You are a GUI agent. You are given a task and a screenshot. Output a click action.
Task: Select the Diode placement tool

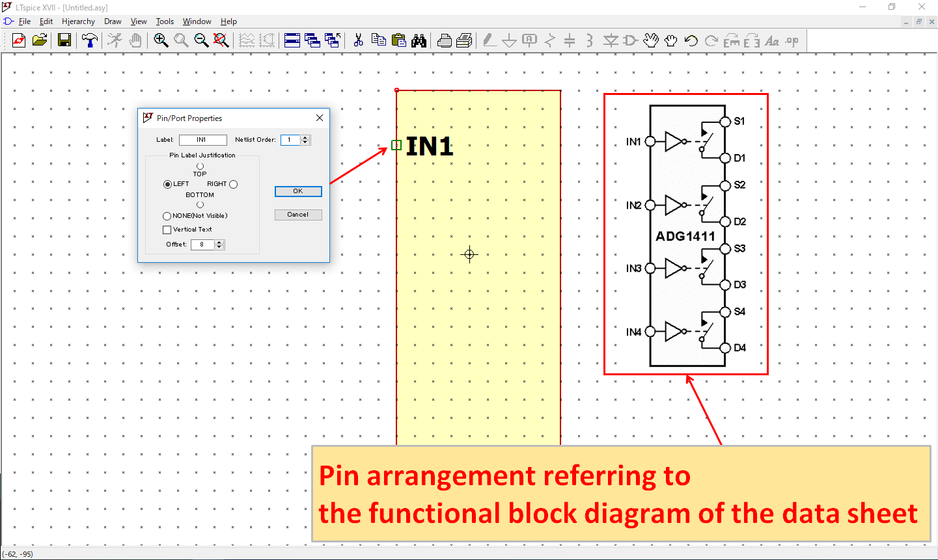point(611,40)
